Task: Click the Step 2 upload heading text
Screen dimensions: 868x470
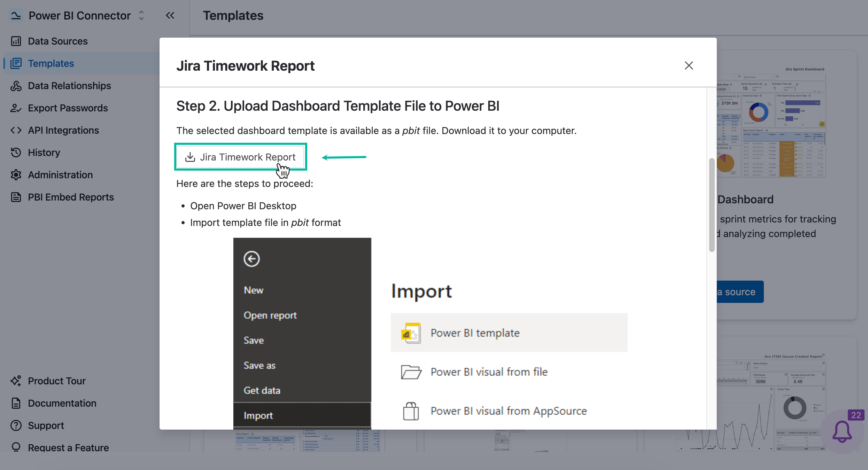Action: coord(338,106)
